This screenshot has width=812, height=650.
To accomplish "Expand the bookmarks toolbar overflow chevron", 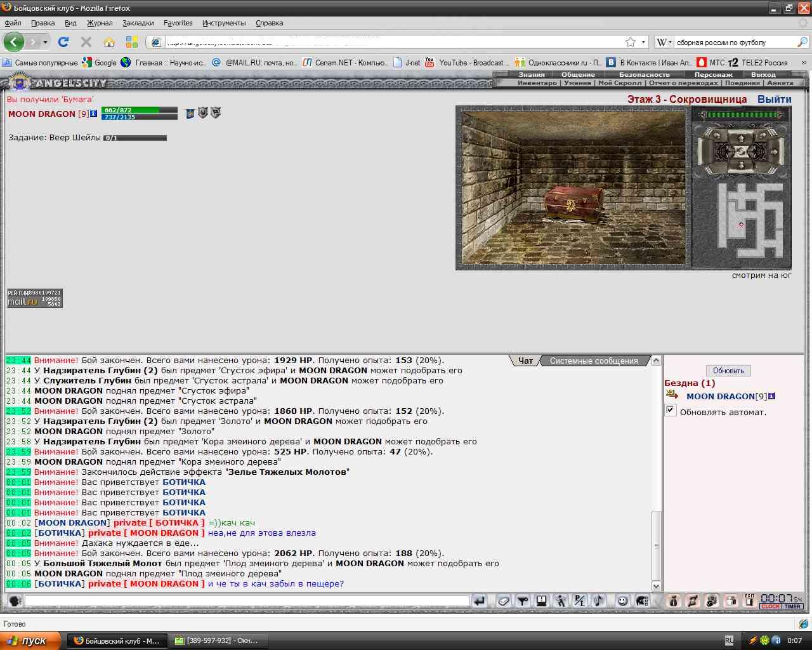I will click(804, 62).
